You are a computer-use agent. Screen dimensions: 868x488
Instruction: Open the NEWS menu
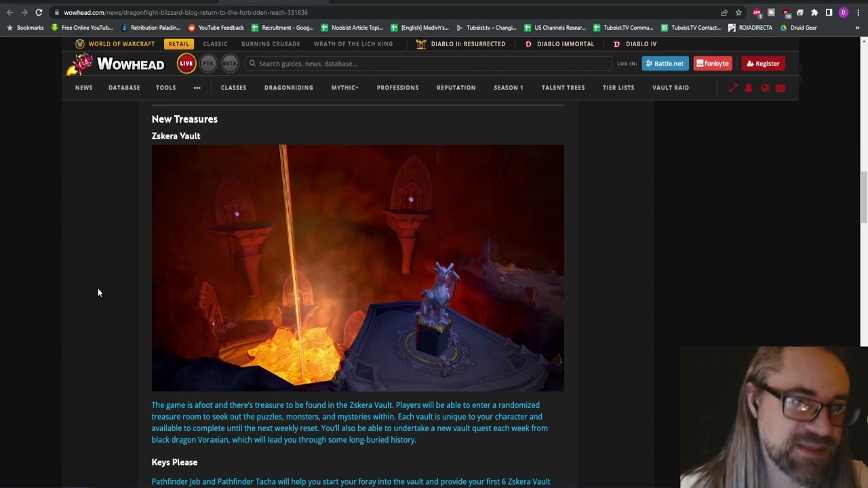point(83,87)
